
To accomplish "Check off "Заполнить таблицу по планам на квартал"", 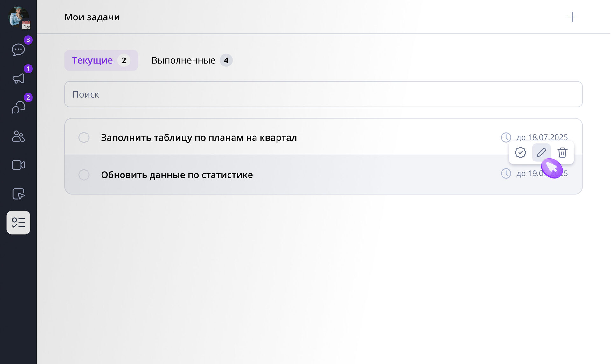I will [x=84, y=138].
